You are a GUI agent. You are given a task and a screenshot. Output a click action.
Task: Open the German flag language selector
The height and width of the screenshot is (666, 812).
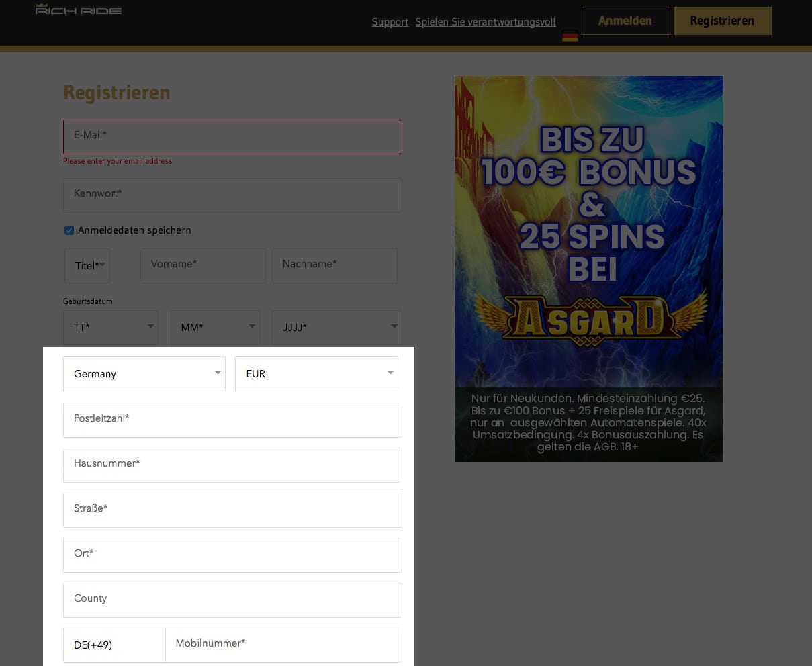(x=570, y=36)
